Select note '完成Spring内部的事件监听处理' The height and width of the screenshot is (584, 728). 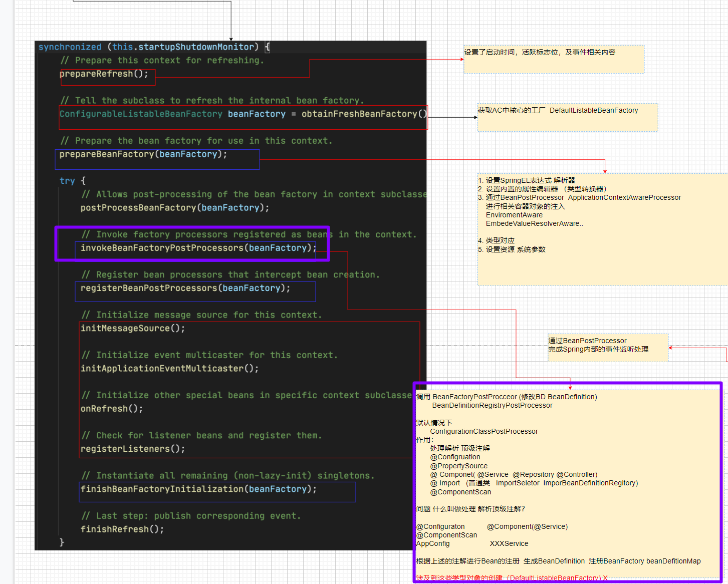pos(598,350)
